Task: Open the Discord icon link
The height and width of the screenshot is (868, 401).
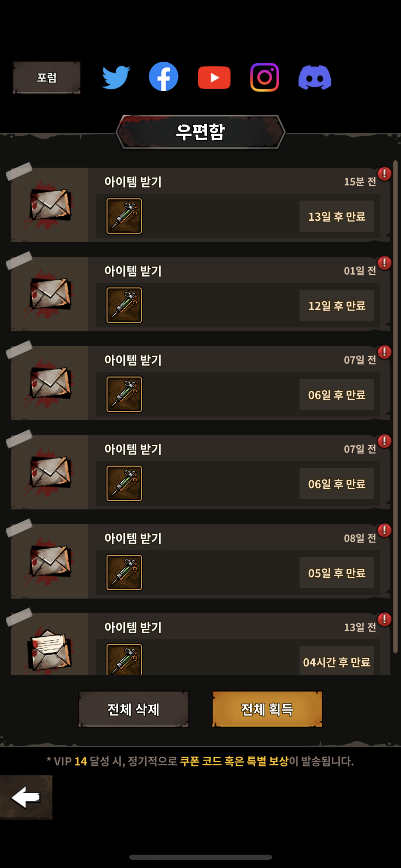Action: [315, 77]
